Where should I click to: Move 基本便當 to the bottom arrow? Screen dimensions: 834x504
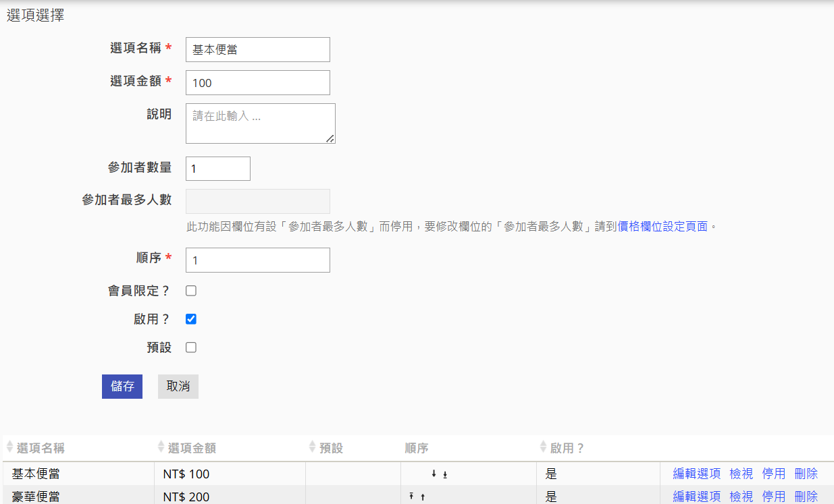pos(445,474)
